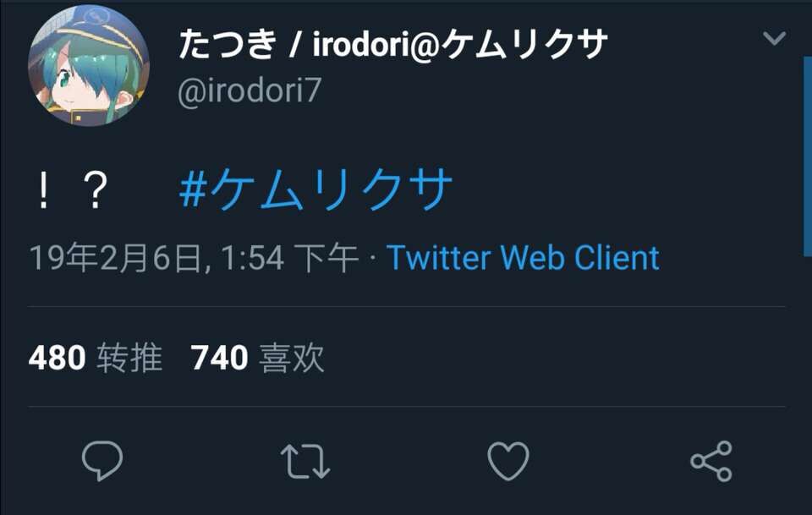Click the 转推 label

(129, 358)
